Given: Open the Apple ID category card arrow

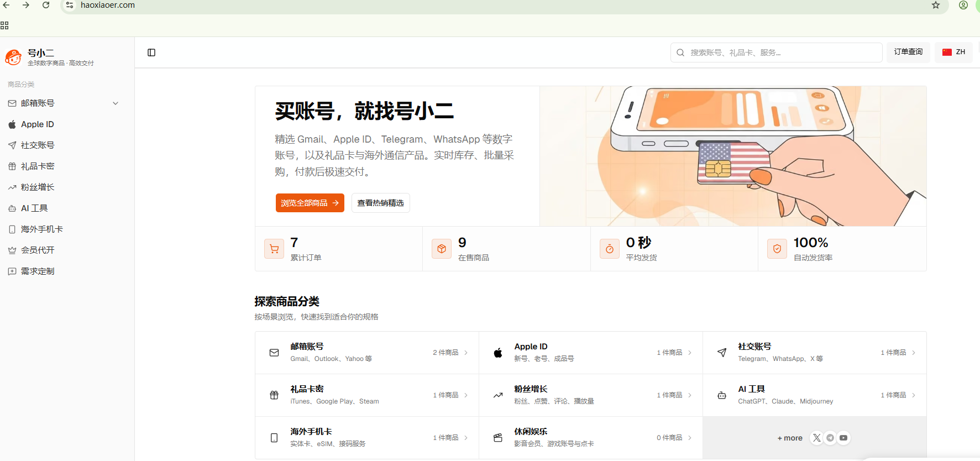Looking at the screenshot, I should 690,353.
